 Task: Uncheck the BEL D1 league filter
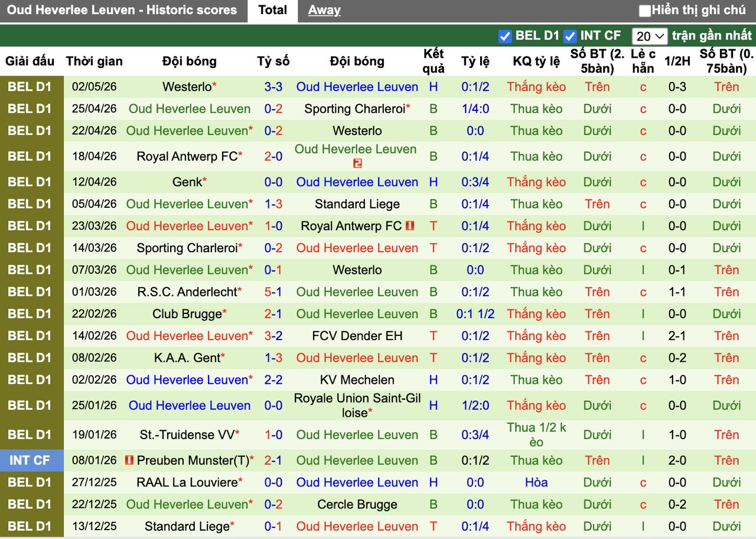[x=504, y=36]
